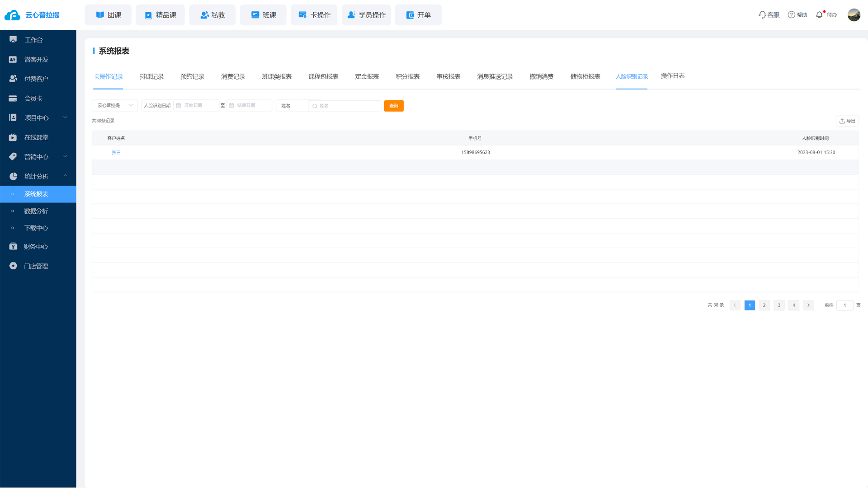The image size is (868, 488).
Task: Click the 开单 toolbar button
Action: pos(418,15)
